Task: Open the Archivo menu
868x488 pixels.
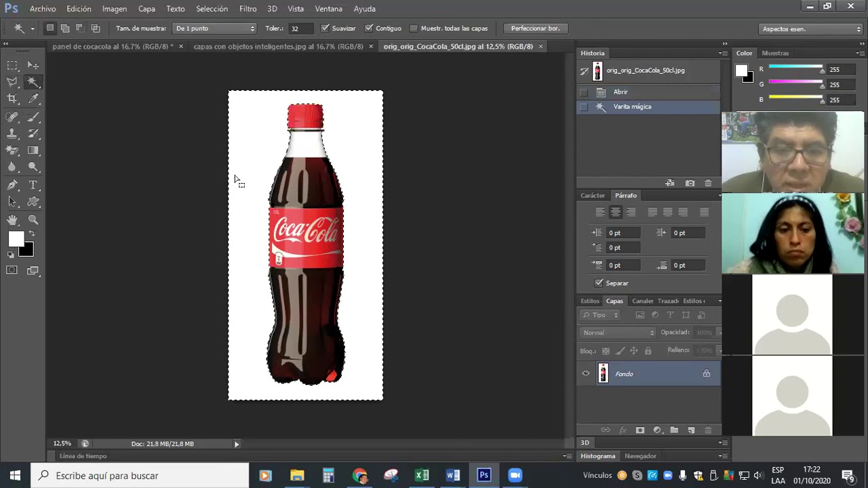Action: 43,9
